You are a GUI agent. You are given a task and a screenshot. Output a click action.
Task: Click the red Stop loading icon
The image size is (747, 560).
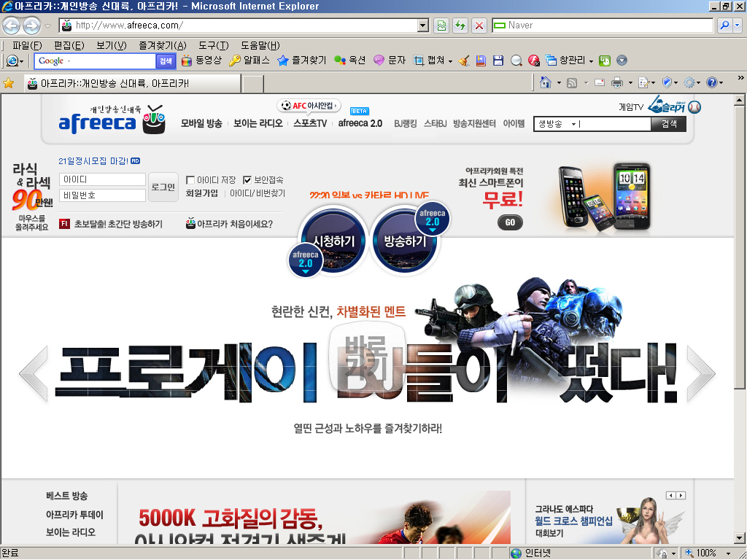[x=479, y=26]
